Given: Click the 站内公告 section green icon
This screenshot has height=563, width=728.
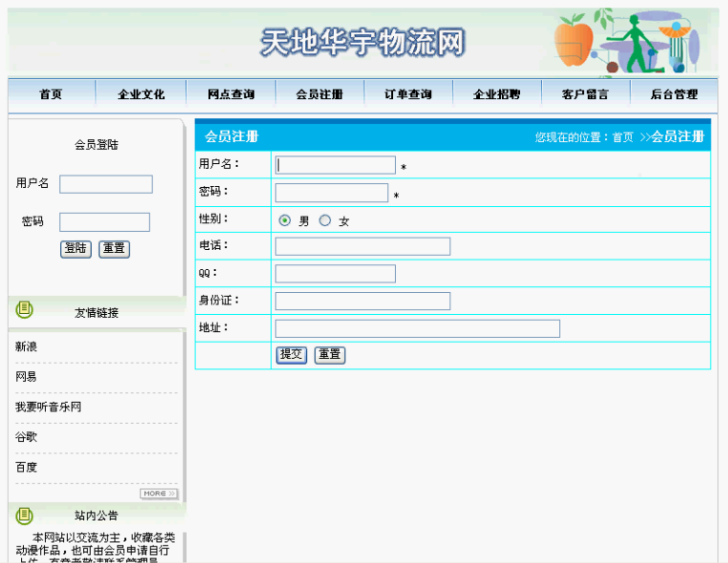Looking at the screenshot, I should (x=24, y=515).
